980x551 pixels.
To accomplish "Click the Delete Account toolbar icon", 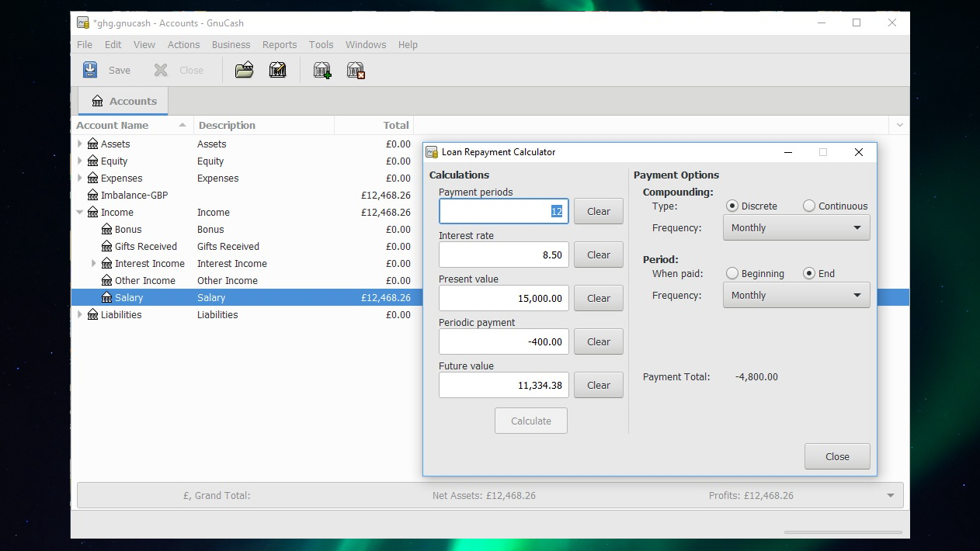I will pyautogui.click(x=356, y=70).
